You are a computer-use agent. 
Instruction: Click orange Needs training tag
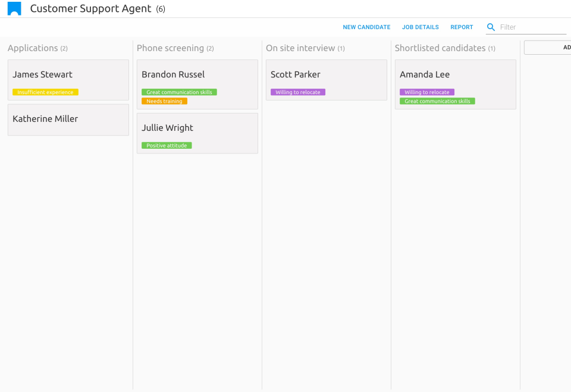[x=164, y=101]
